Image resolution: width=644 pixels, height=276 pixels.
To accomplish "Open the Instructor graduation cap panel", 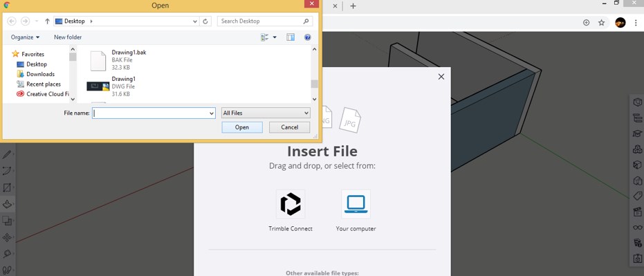I will tap(638, 134).
